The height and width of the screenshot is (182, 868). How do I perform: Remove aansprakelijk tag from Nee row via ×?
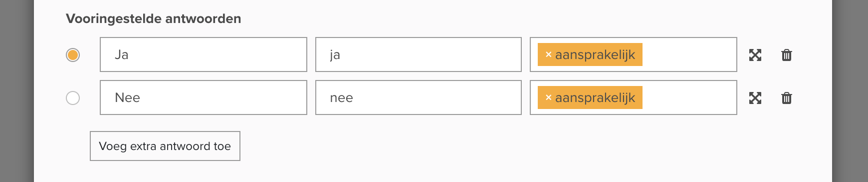[x=548, y=98]
